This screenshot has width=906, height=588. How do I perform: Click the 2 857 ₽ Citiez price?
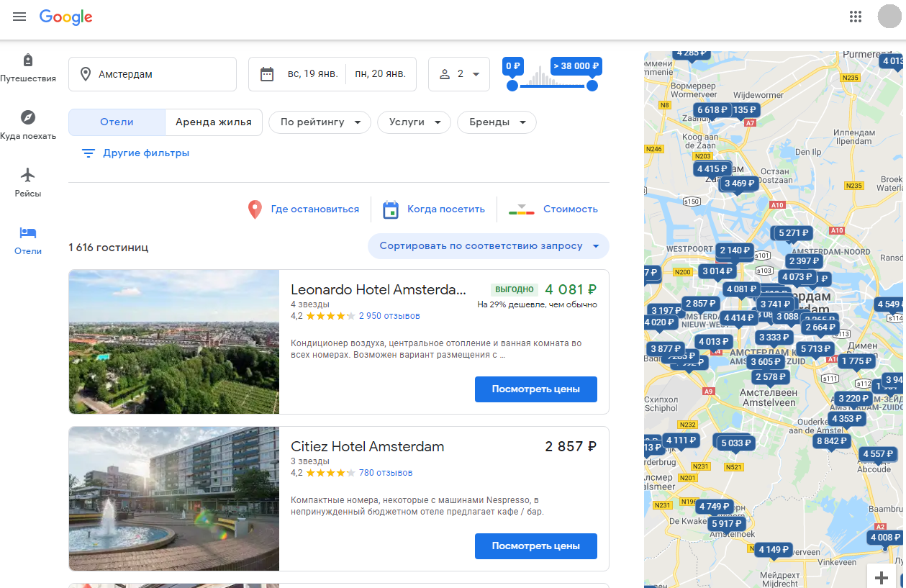coord(571,446)
